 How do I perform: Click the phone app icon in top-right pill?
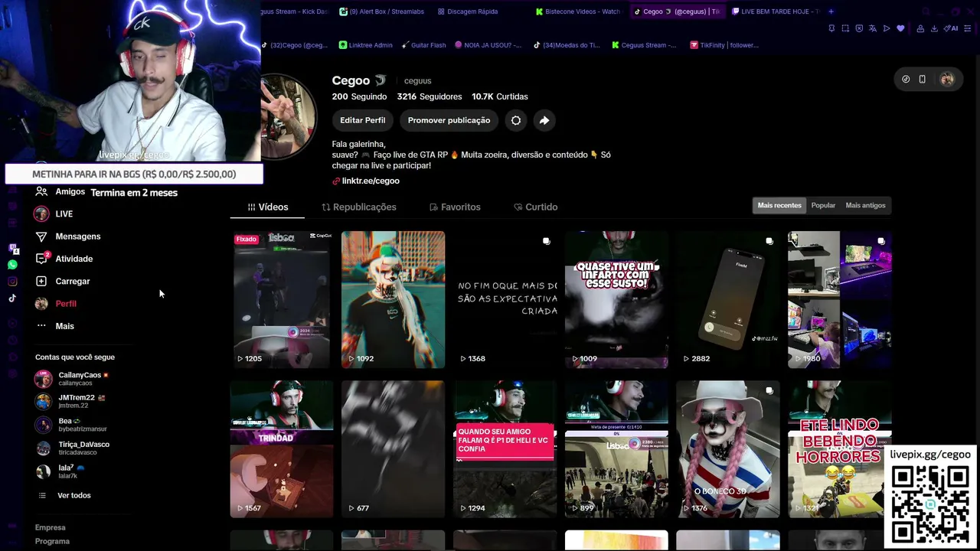point(923,80)
